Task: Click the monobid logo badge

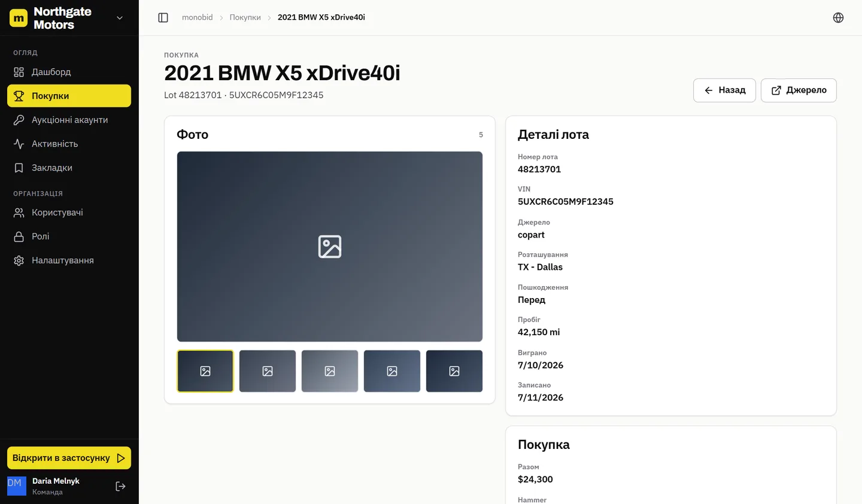Action: pos(19,18)
